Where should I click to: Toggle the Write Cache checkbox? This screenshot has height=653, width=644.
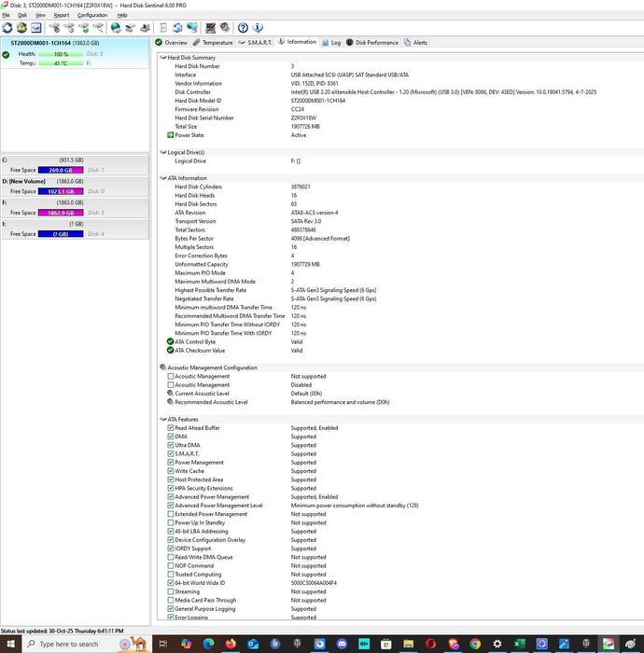coord(171,470)
